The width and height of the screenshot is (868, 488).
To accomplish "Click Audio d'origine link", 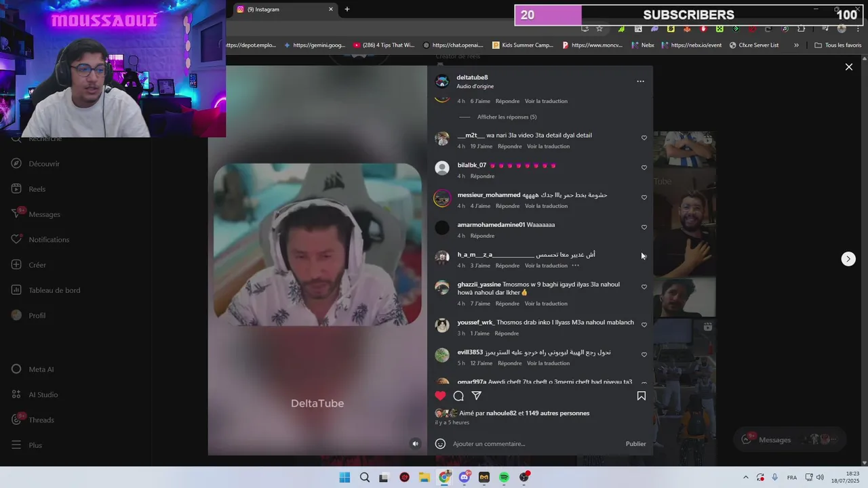I will (x=475, y=86).
